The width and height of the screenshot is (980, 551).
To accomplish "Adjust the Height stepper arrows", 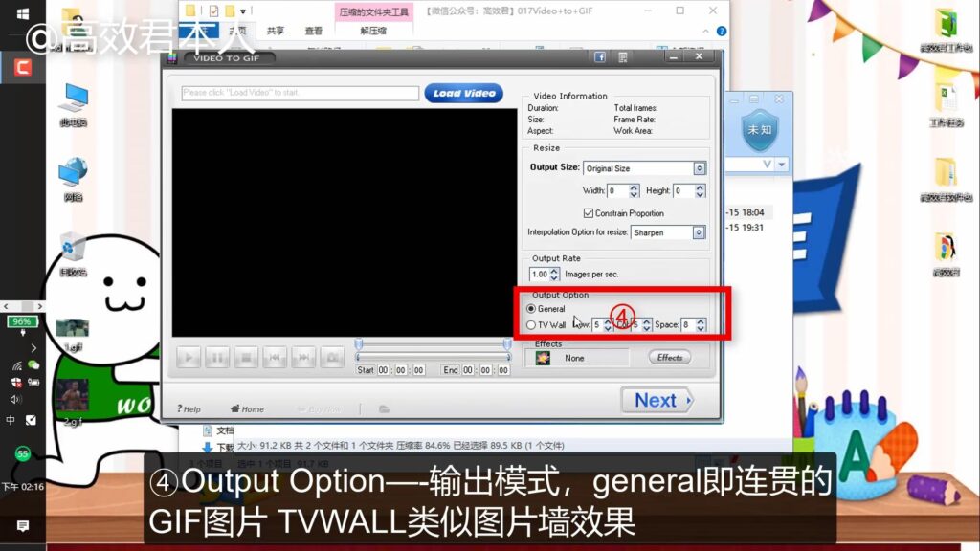I will tap(700, 190).
